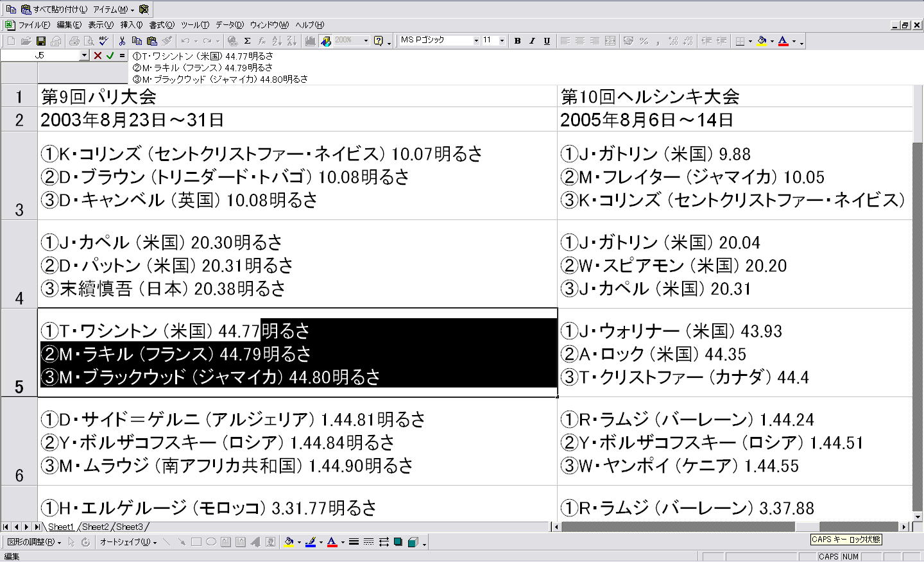Switch to the Sheet2 tab
Screen dimensions: 924x562
[x=95, y=527]
